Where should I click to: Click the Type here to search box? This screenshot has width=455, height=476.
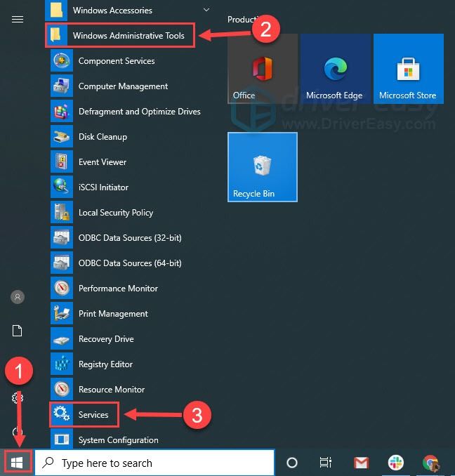(x=154, y=463)
